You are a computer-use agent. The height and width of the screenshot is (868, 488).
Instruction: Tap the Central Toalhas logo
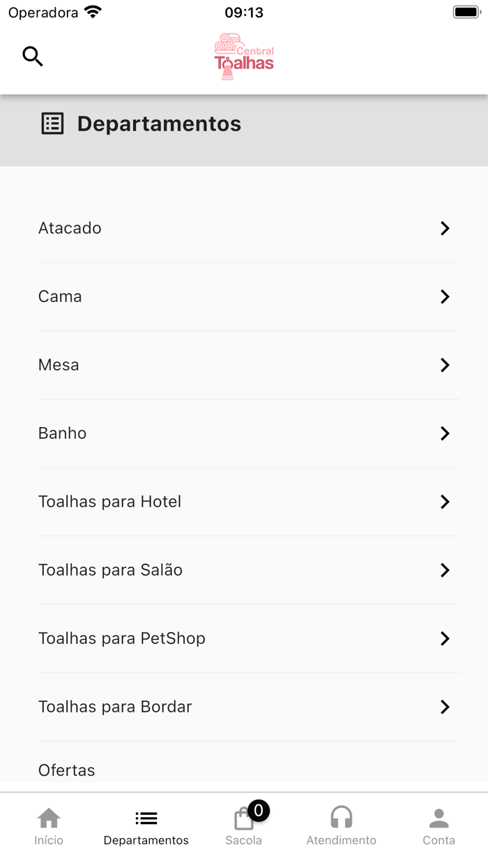[x=244, y=57]
